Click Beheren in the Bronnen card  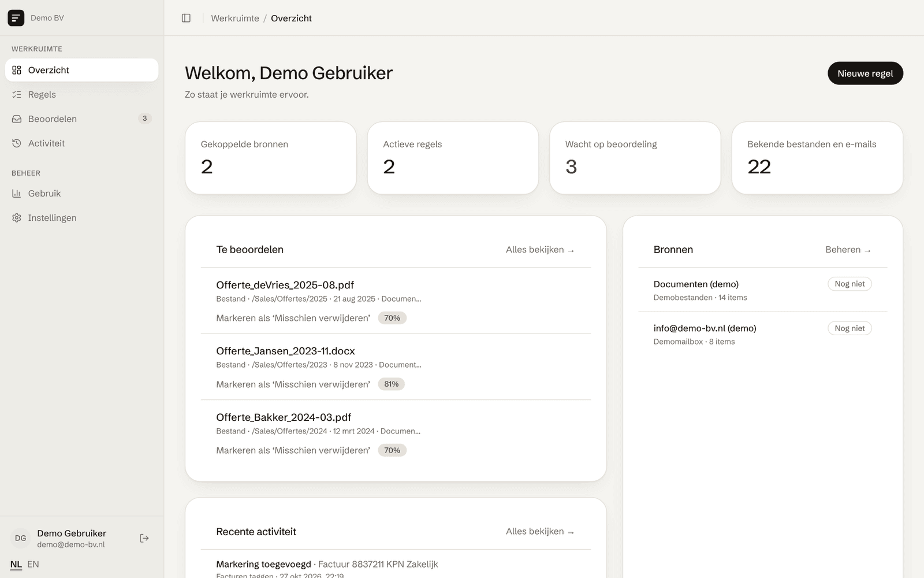coord(848,250)
